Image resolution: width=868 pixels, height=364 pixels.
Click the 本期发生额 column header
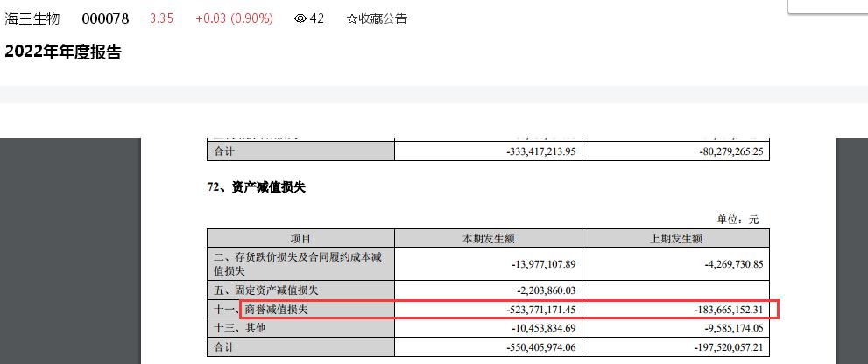point(488,238)
